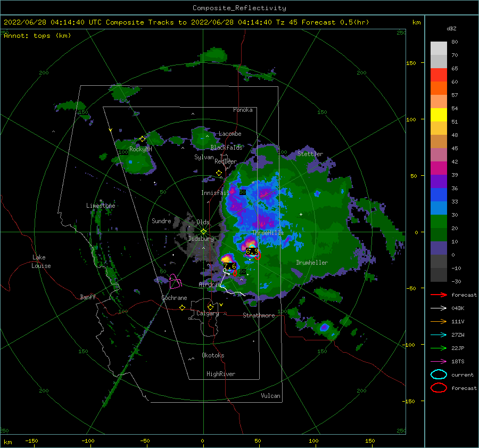Click the white 04DK track arrow
Viewport: 479px width, 448px height.
[x=439, y=308]
